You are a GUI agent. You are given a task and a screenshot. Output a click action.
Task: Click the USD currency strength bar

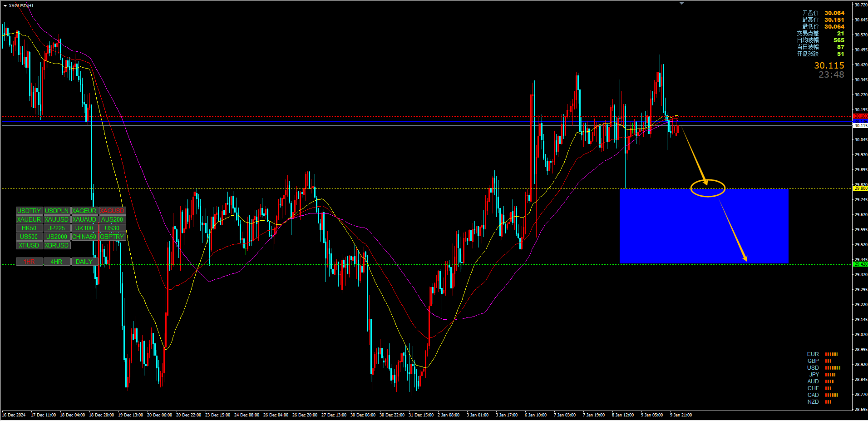[x=833, y=368]
